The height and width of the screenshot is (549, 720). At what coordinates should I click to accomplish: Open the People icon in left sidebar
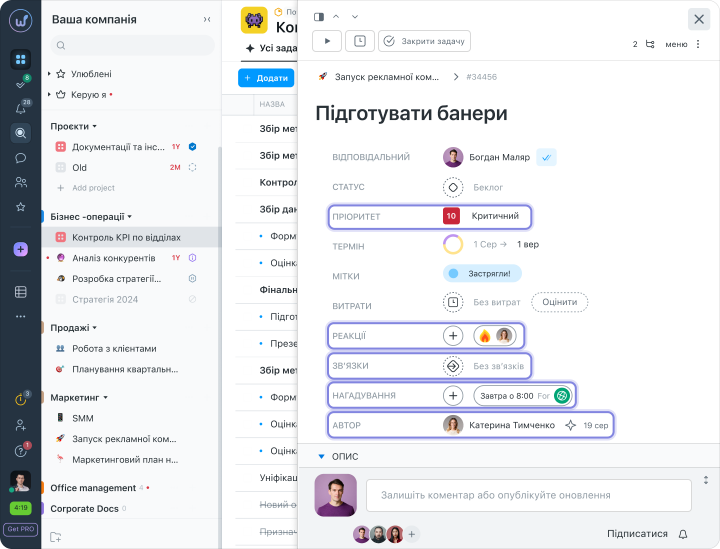click(x=20, y=182)
